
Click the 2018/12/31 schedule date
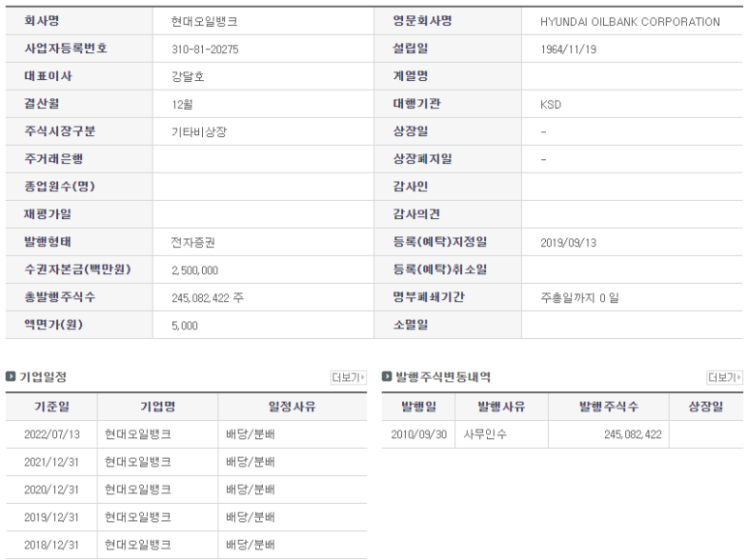coord(51,545)
